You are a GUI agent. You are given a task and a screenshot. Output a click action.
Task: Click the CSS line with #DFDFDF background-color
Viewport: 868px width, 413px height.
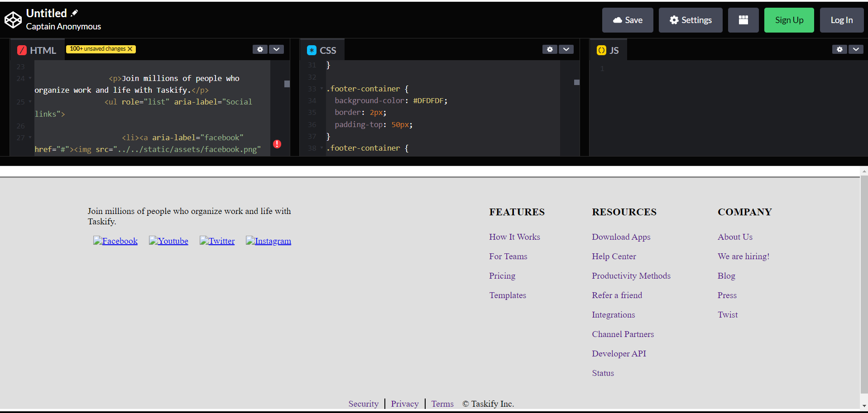(x=391, y=100)
